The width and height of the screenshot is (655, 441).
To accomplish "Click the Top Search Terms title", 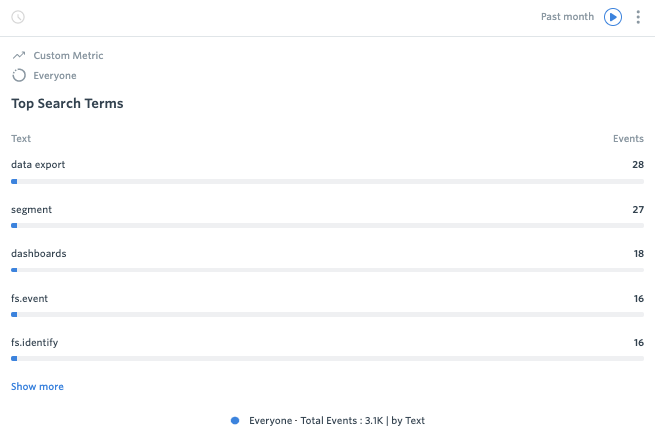I will pos(67,104).
